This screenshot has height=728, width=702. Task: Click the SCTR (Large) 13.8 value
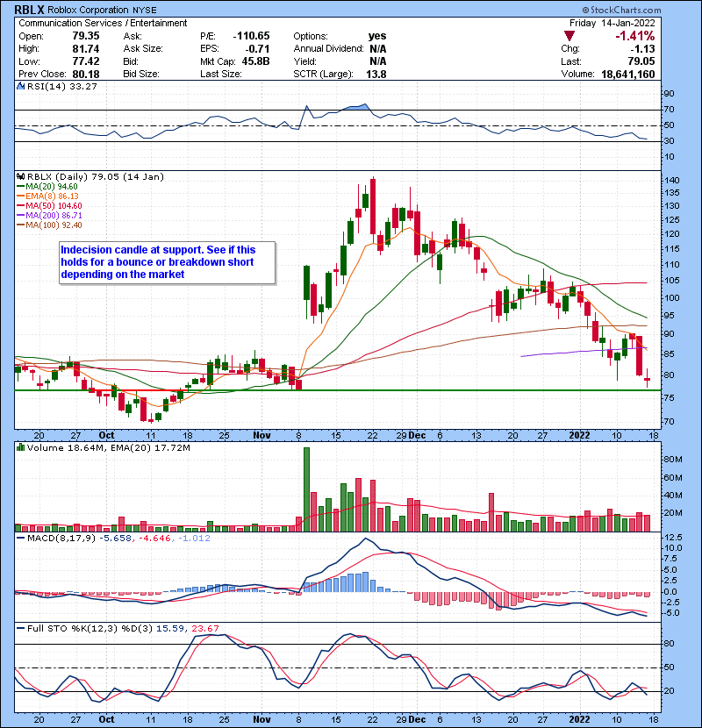(376, 74)
